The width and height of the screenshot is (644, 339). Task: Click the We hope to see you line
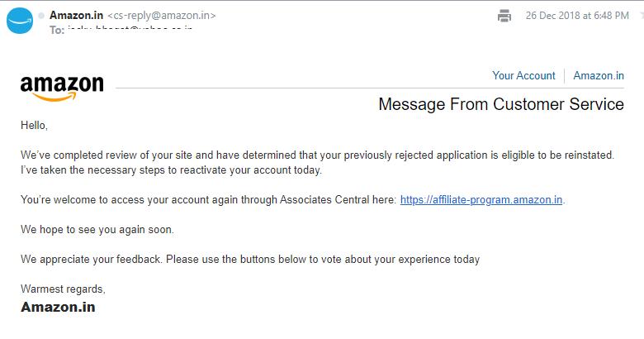[97, 230]
